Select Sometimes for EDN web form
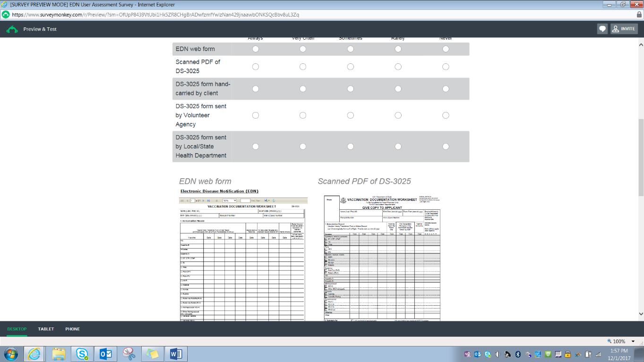644x362 pixels. (x=351, y=49)
